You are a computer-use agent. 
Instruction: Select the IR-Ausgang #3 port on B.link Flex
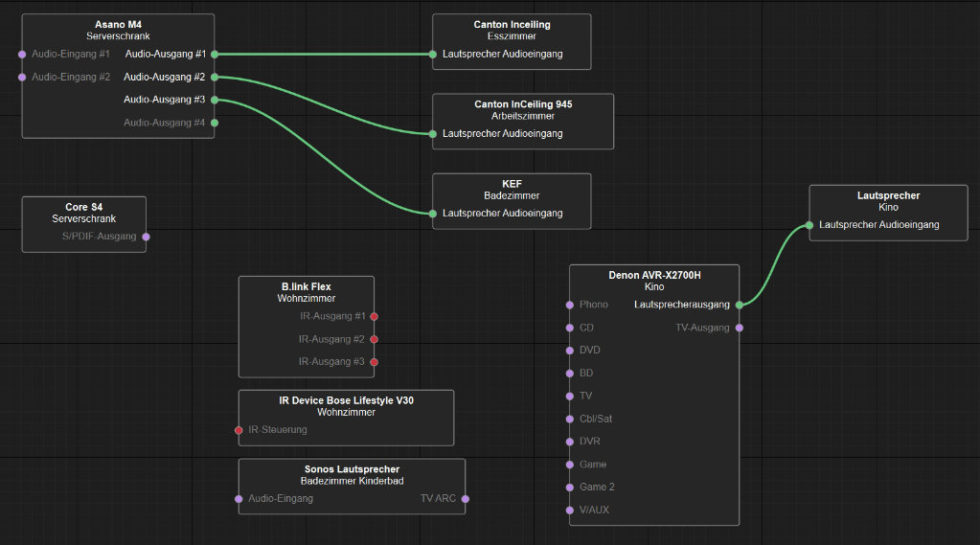pyautogui.click(x=374, y=361)
